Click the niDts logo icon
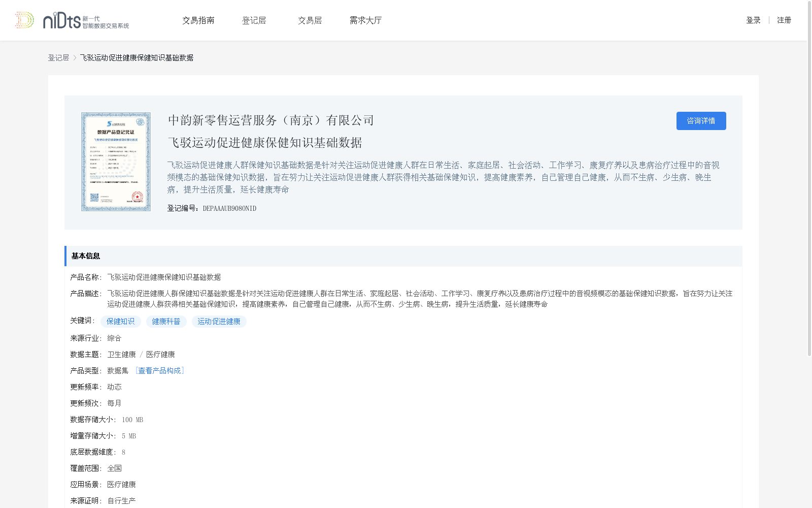 click(x=72, y=20)
